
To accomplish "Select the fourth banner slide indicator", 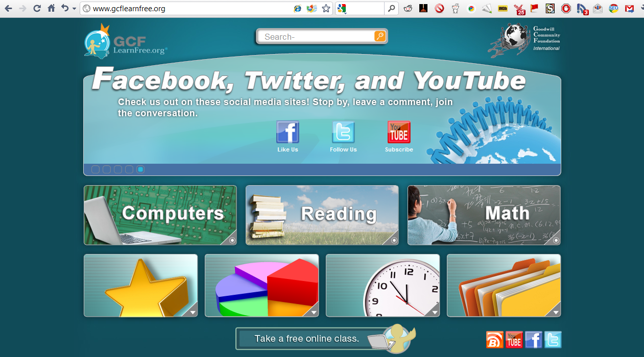I will click(x=129, y=169).
